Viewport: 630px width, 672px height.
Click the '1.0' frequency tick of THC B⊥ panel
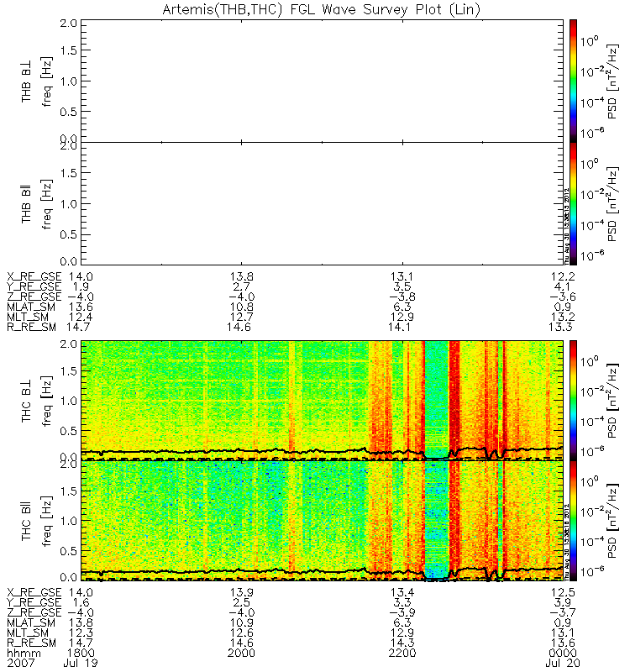tap(69, 401)
